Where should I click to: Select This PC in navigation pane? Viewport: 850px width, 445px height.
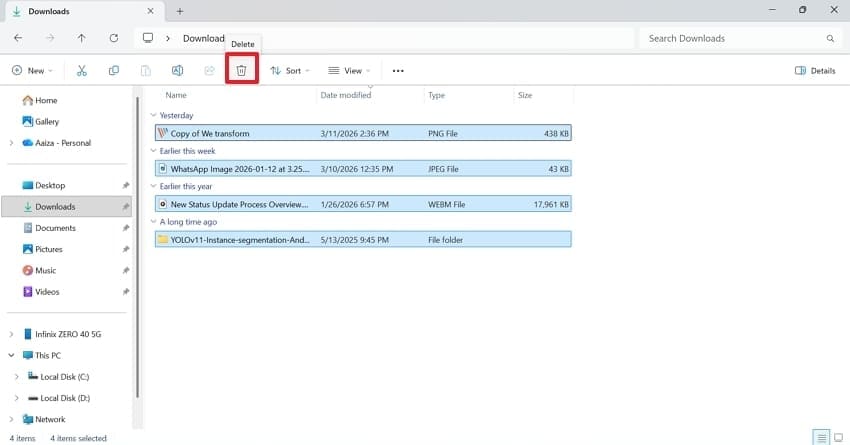42,356
